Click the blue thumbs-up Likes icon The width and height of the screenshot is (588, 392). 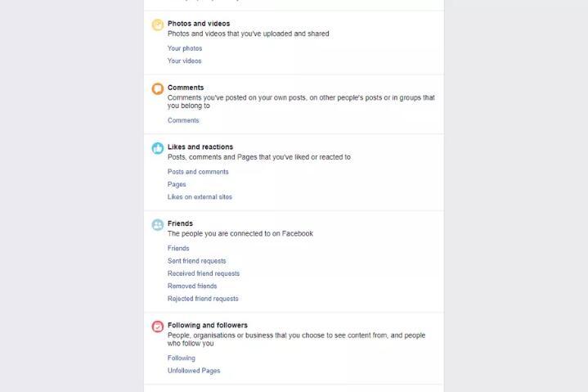coord(157,148)
